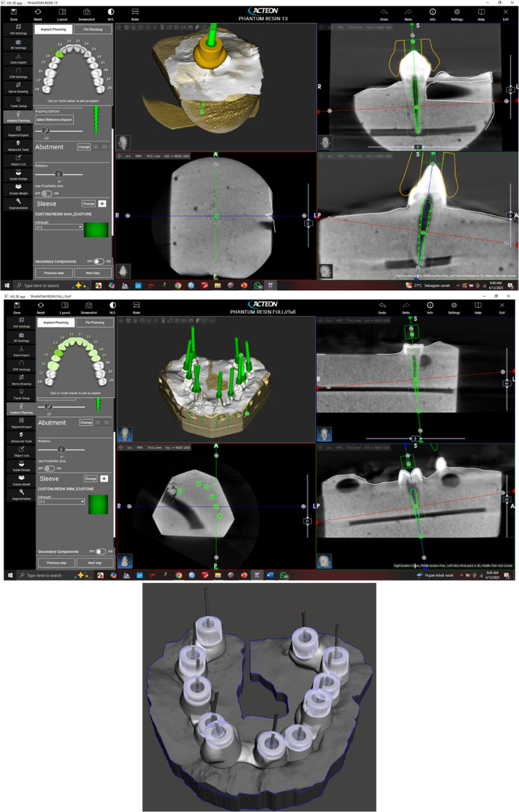Toggle Secondary Components in PHANTUM RESIN FULL window
This screenshot has height=812, width=519.
pos(101,552)
